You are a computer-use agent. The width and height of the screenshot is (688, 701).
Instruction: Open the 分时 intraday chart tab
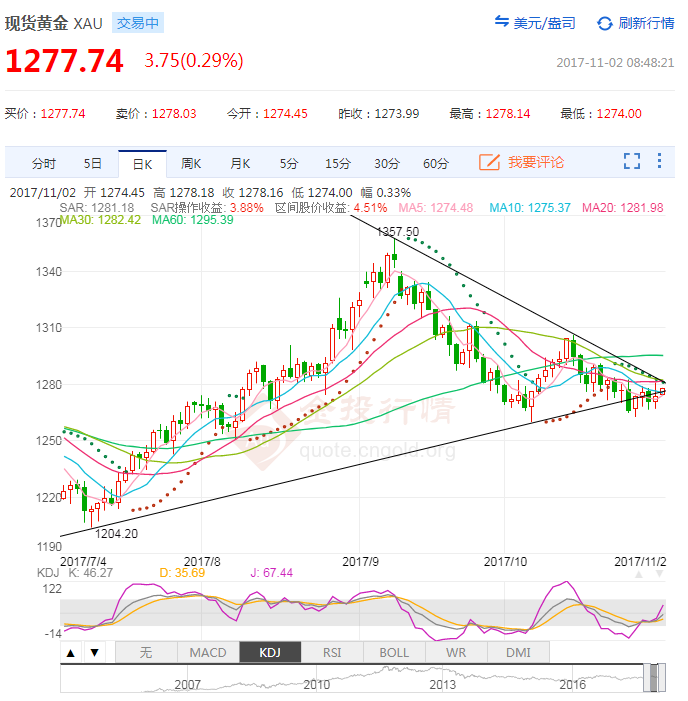[x=44, y=163]
